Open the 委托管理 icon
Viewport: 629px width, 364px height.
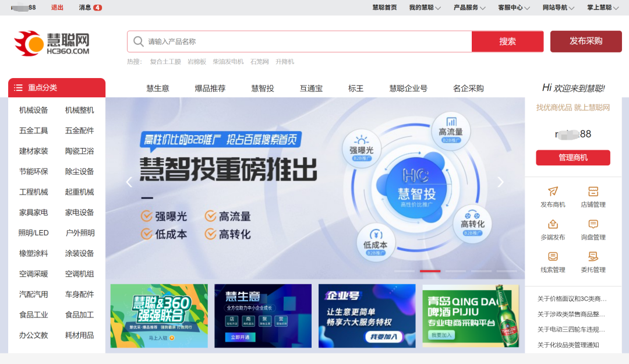coord(593,256)
